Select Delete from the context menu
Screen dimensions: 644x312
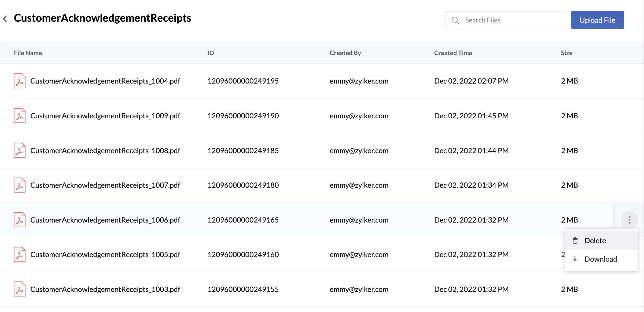click(x=595, y=240)
